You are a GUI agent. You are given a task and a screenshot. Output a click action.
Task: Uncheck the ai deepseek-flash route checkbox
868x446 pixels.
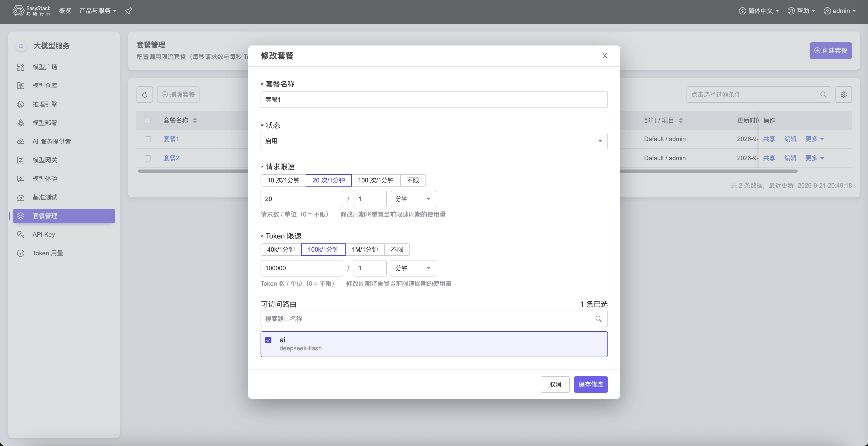pyautogui.click(x=268, y=340)
